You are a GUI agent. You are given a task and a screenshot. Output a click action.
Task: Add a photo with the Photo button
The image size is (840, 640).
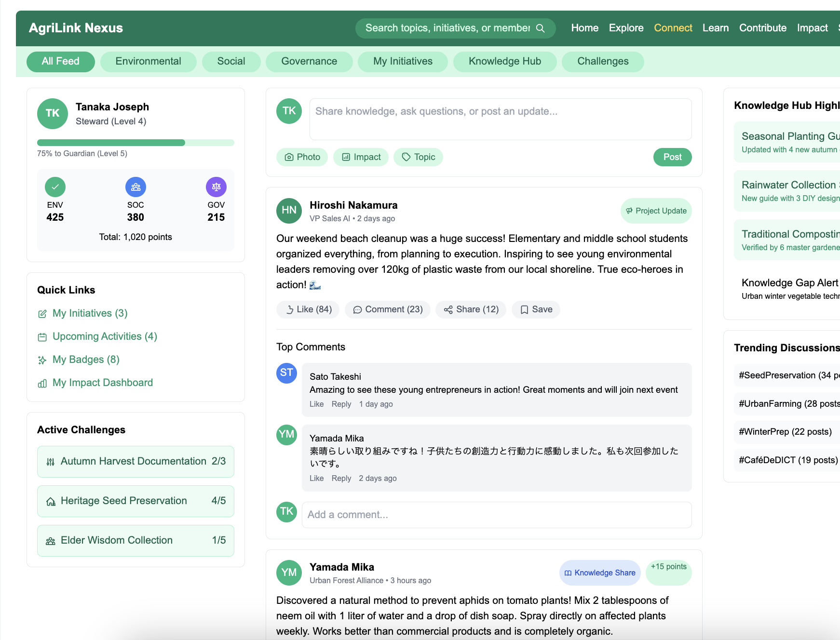[302, 157]
